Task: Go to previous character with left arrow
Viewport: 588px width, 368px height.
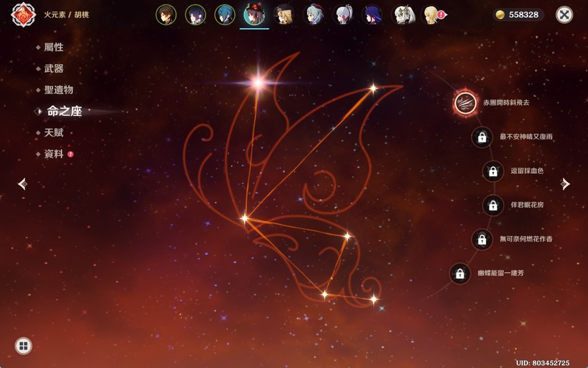Action: (22, 183)
